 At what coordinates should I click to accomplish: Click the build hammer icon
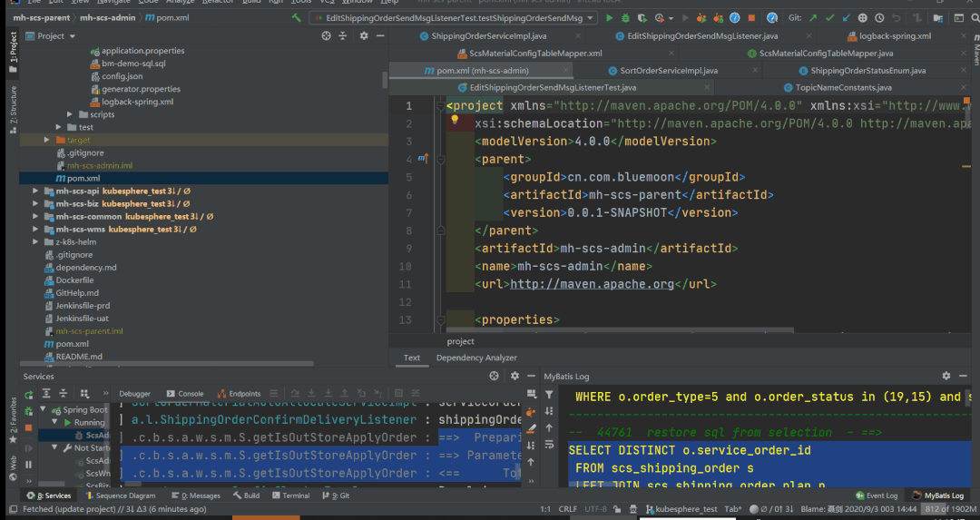(297, 17)
